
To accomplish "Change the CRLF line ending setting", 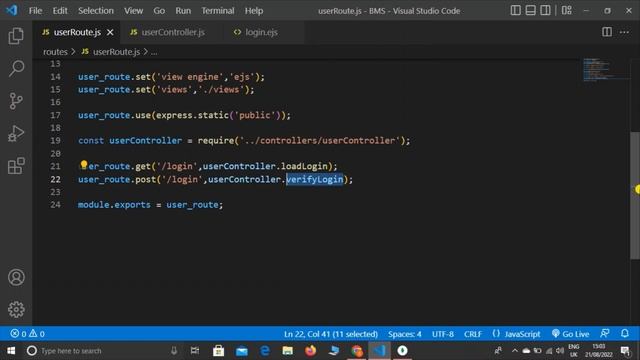I will click(x=473, y=334).
